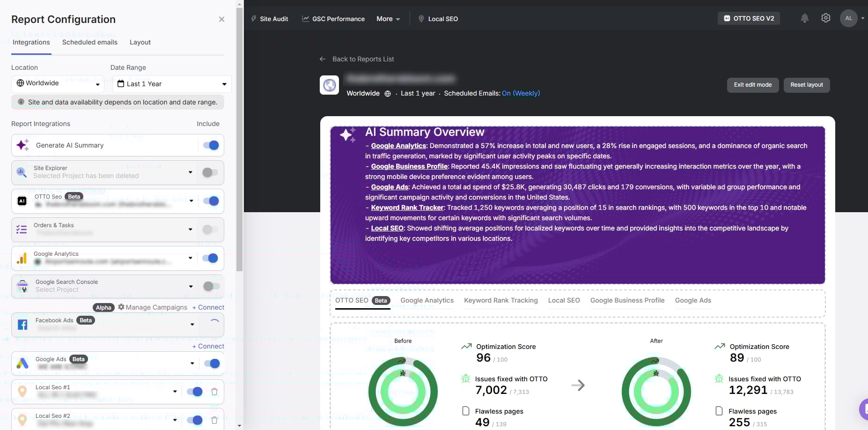Click the AL user avatar

pyautogui.click(x=848, y=18)
